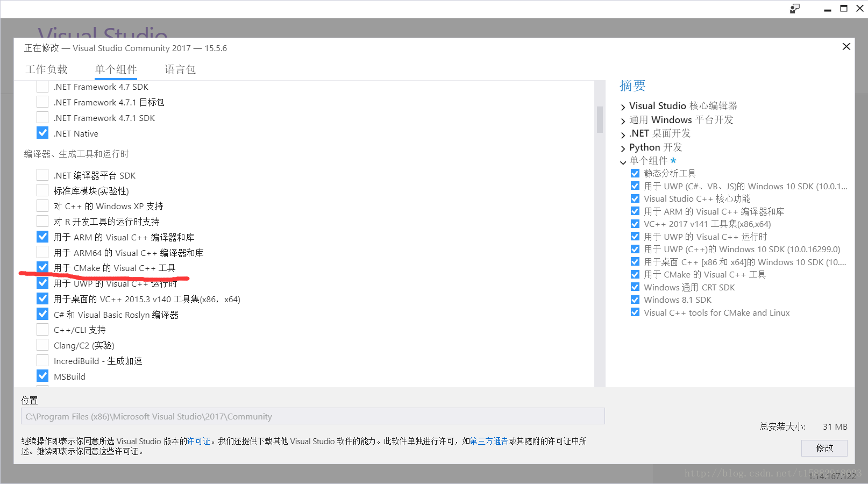Viewport: 868px width, 484px height.
Task: Uncheck MSBuild component
Action: (x=42, y=376)
